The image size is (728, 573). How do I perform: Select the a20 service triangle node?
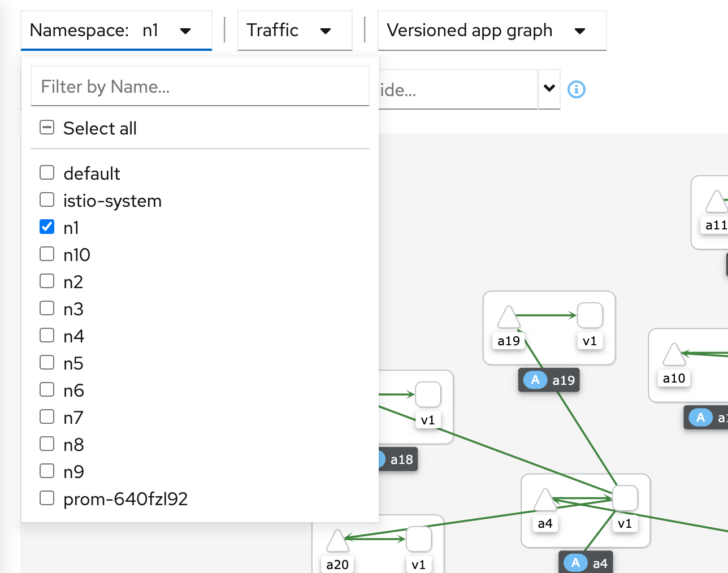[x=337, y=541]
